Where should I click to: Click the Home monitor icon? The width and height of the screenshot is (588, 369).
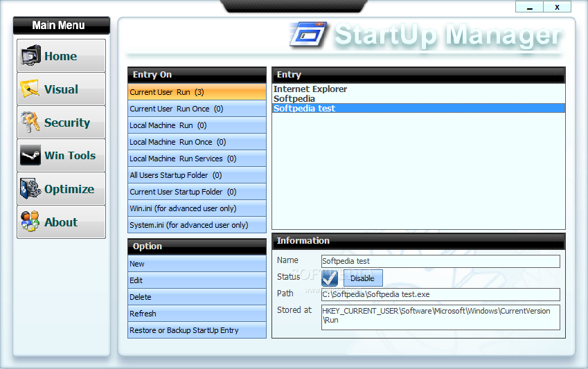tap(30, 55)
